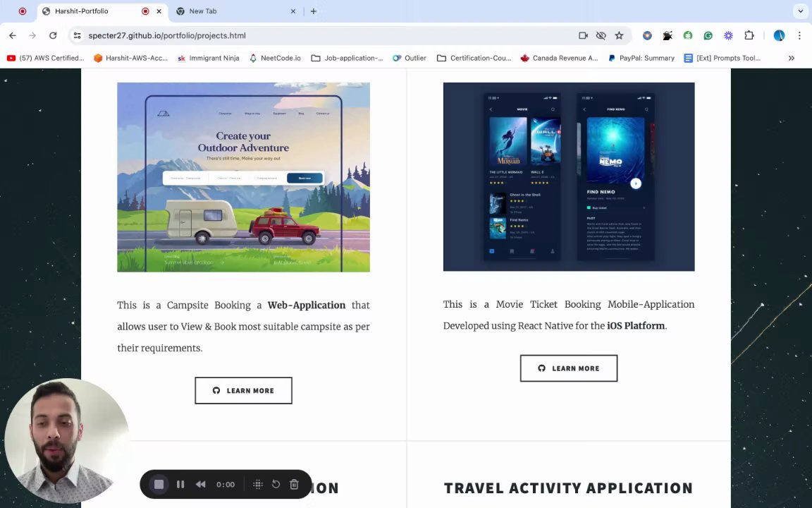The image size is (812, 508).
Task: Pause the screen recording
Action: tap(180, 484)
